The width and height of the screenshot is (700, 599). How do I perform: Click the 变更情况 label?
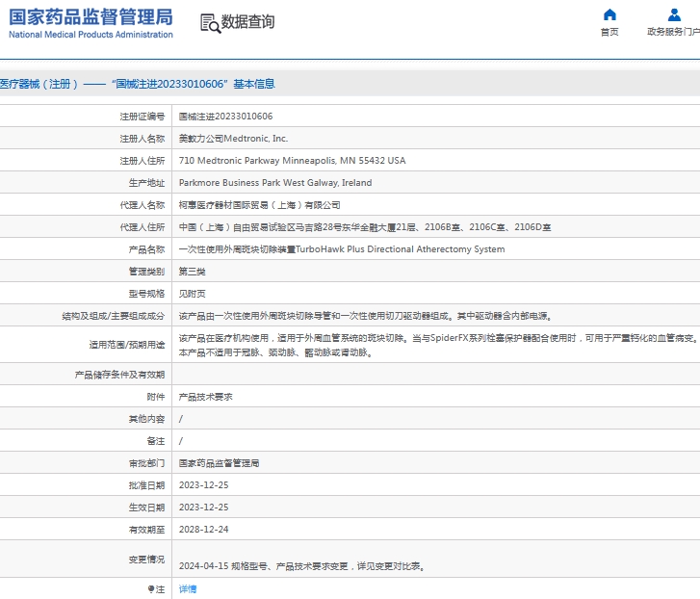[x=146, y=560]
